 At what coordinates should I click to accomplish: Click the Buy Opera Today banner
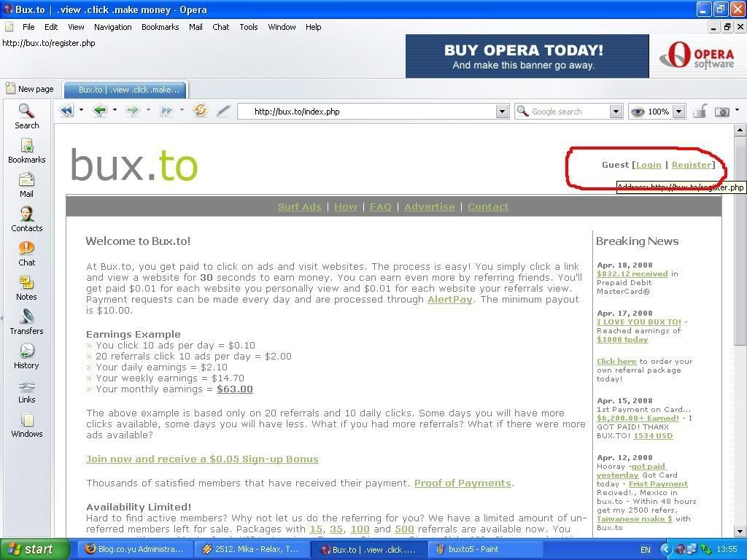[527, 56]
